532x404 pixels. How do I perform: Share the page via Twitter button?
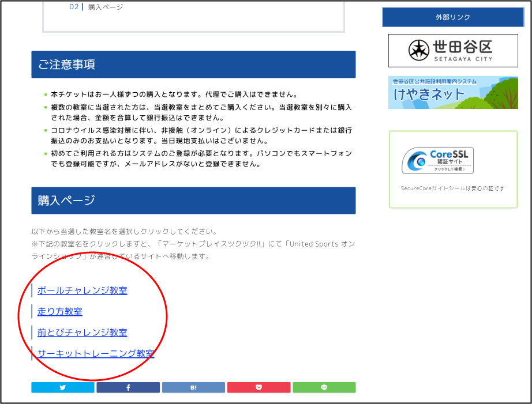point(63,387)
